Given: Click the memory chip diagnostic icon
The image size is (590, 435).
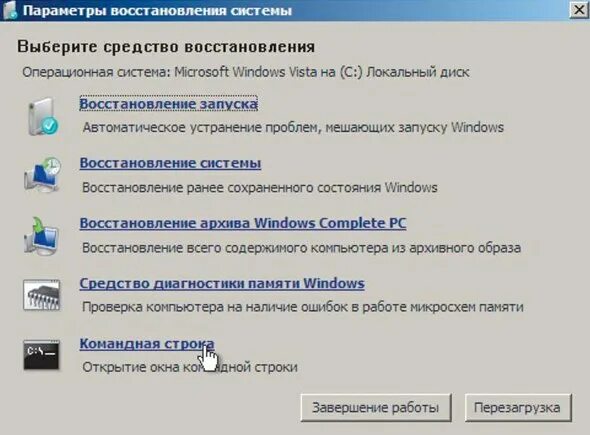Looking at the screenshot, I should (x=41, y=295).
